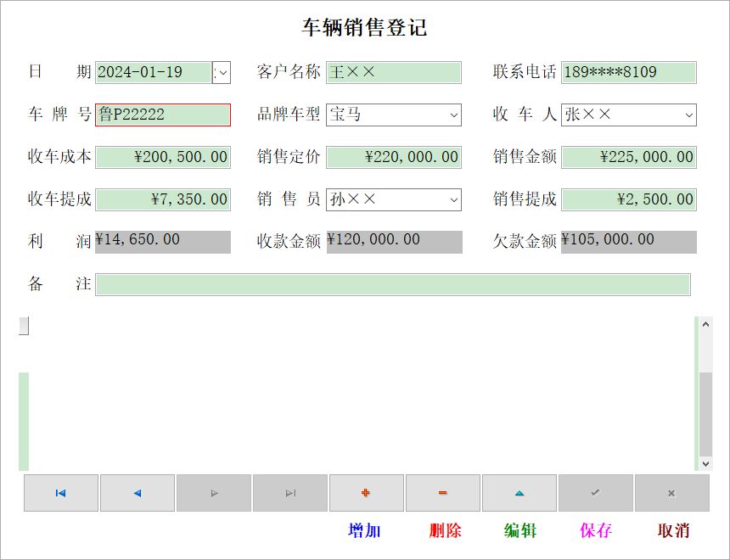Click the 车辆销售登记 title text
730x560 pixels.
364,27
